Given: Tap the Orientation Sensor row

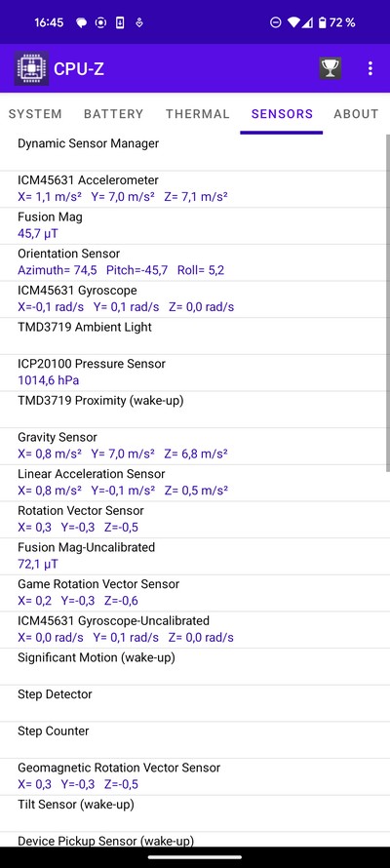Looking at the screenshot, I should tap(192, 262).
